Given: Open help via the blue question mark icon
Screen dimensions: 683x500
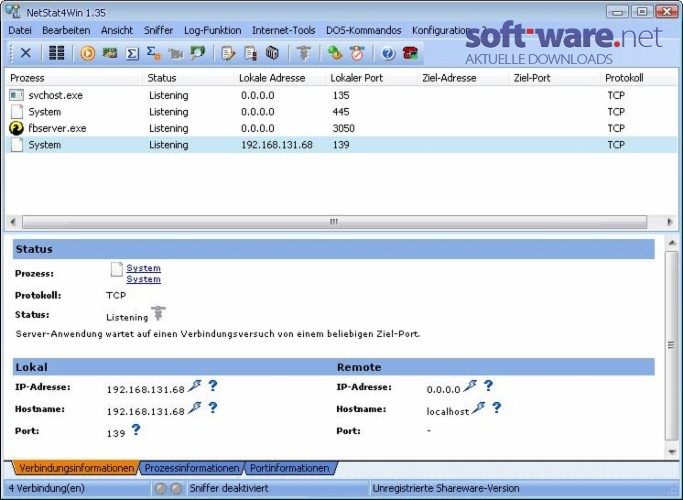Looking at the screenshot, I should [388, 54].
